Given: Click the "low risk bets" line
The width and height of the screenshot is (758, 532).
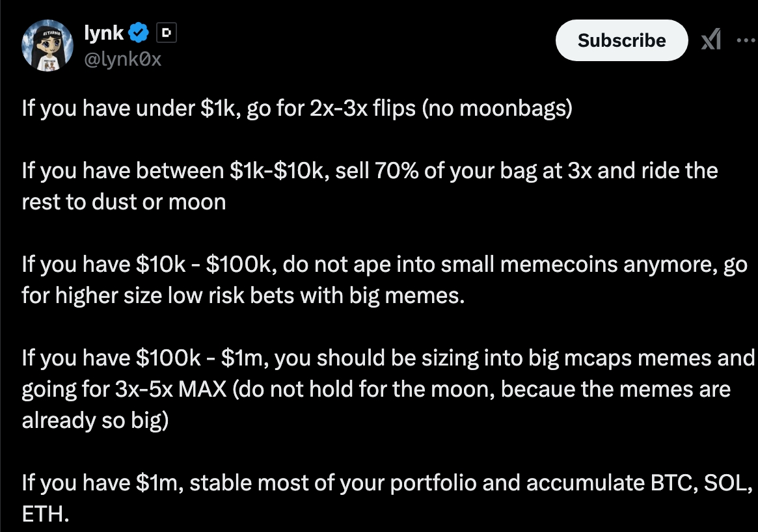Looking at the screenshot, I should (x=243, y=296).
